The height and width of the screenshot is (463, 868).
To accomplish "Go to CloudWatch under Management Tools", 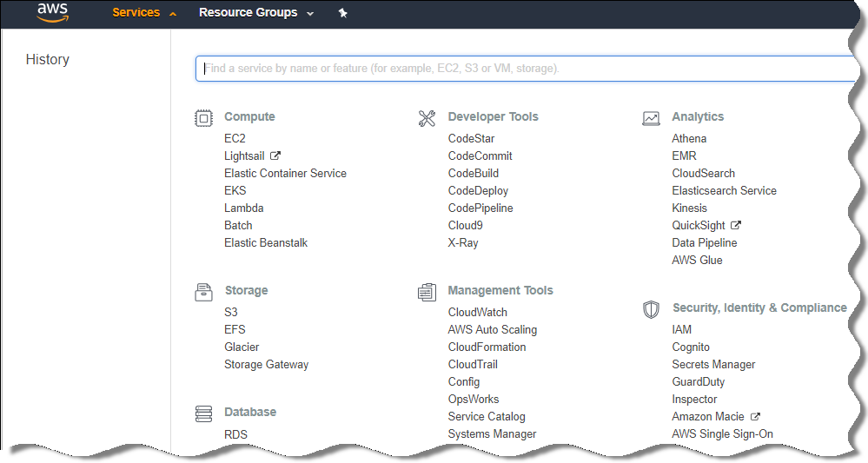I will pyautogui.click(x=477, y=313).
